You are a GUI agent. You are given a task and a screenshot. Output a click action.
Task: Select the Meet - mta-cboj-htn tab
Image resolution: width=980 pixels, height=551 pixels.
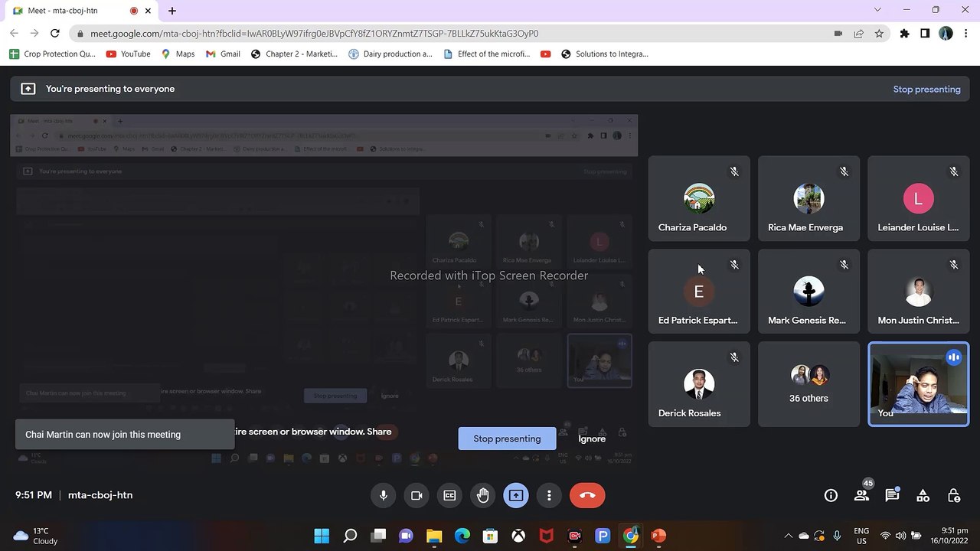pos(80,11)
